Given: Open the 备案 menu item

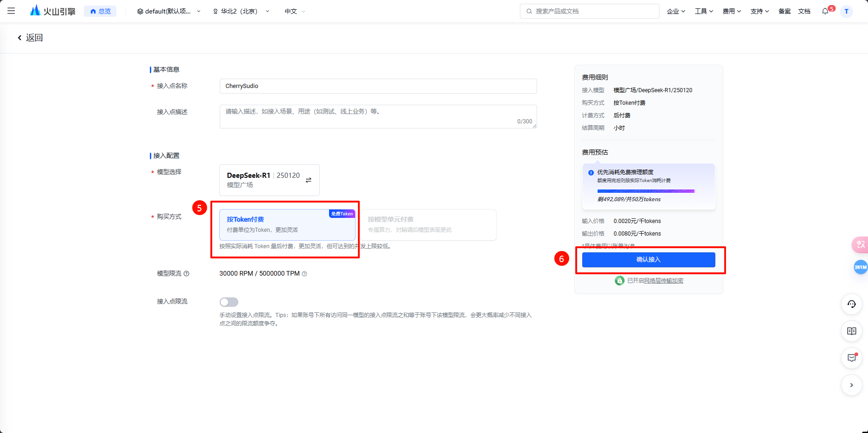Looking at the screenshot, I should [785, 11].
